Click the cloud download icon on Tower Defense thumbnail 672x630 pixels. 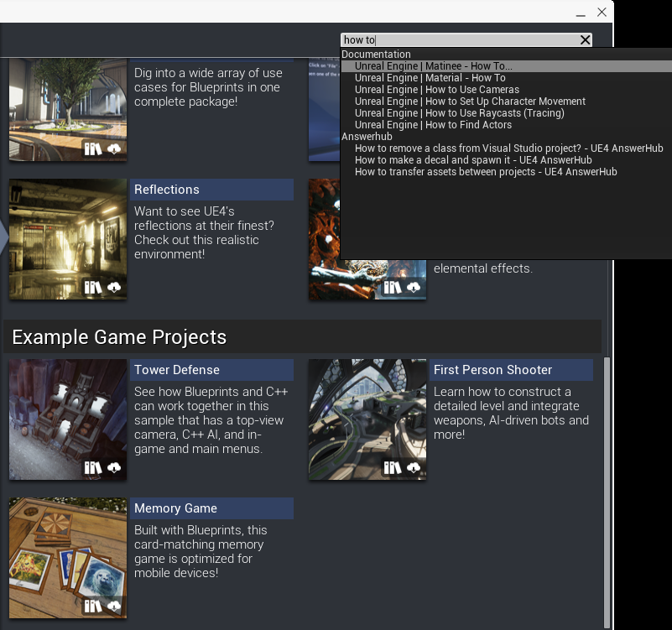click(114, 467)
